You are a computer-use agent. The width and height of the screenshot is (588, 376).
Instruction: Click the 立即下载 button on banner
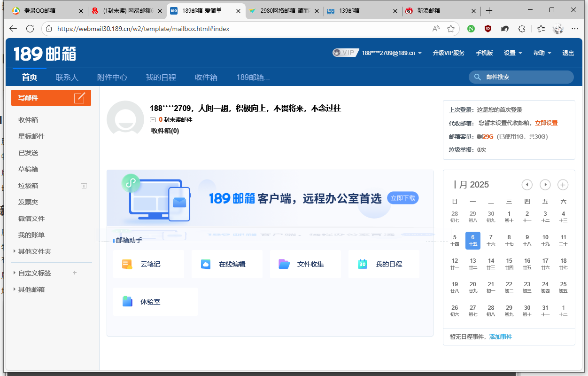402,198
